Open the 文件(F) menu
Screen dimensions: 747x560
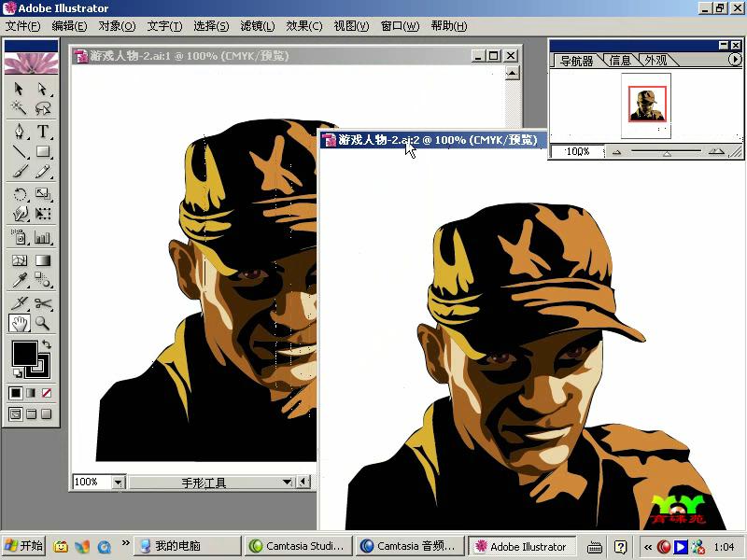pyautogui.click(x=22, y=26)
